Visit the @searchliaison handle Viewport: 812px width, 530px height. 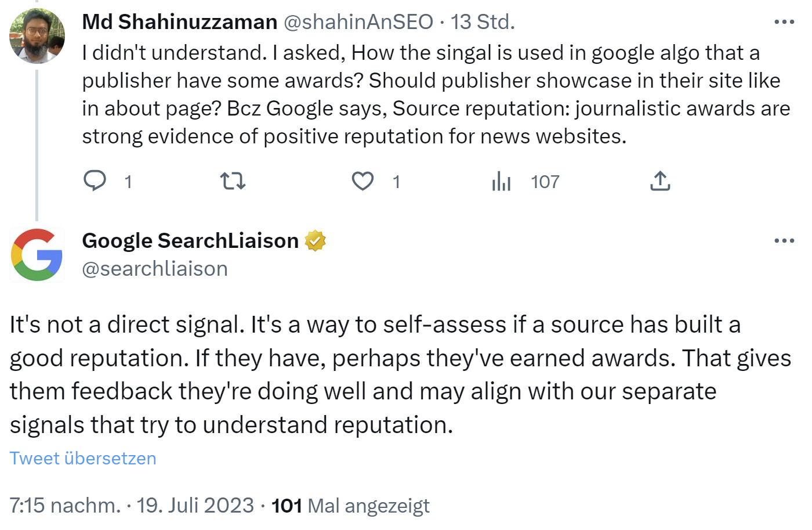(x=155, y=269)
